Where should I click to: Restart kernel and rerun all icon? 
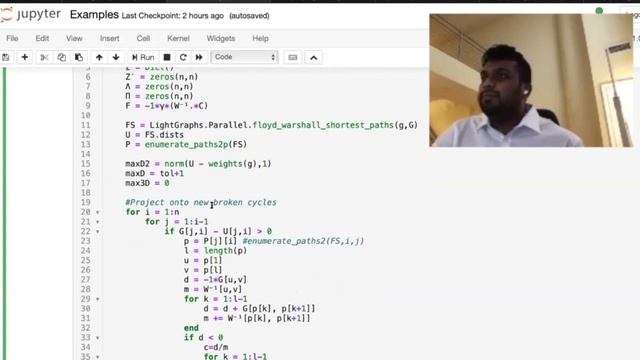click(199, 58)
